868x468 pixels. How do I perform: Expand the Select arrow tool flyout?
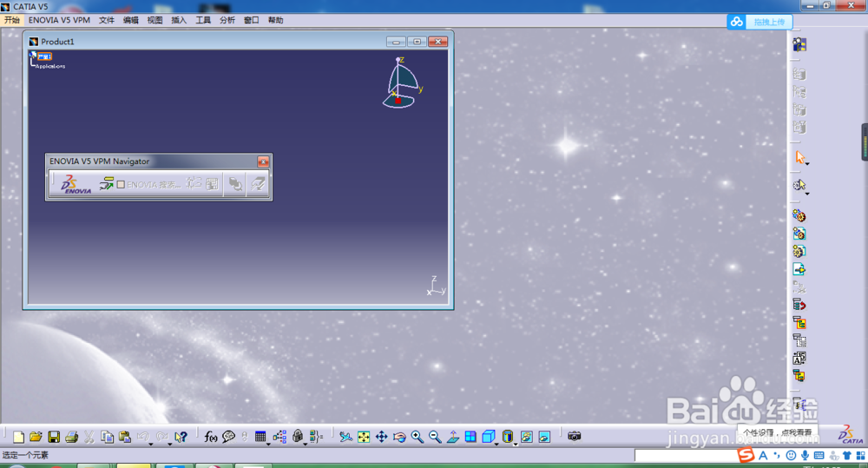click(x=807, y=164)
